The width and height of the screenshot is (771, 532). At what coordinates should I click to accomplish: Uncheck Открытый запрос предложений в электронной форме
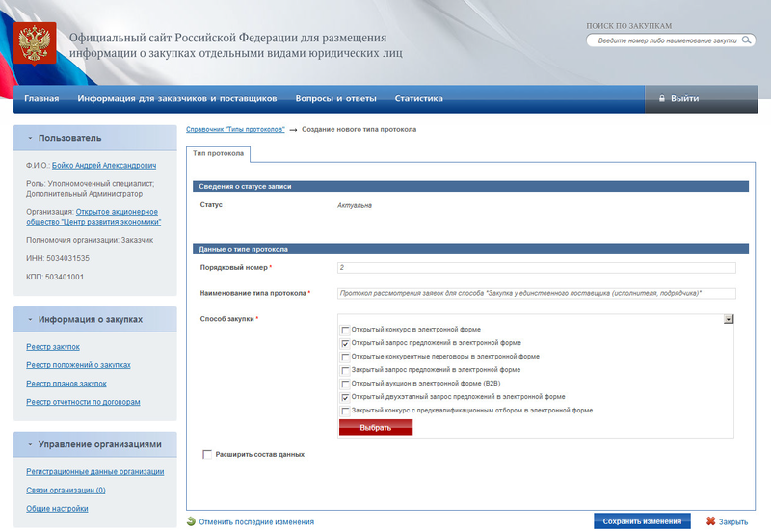click(346, 342)
